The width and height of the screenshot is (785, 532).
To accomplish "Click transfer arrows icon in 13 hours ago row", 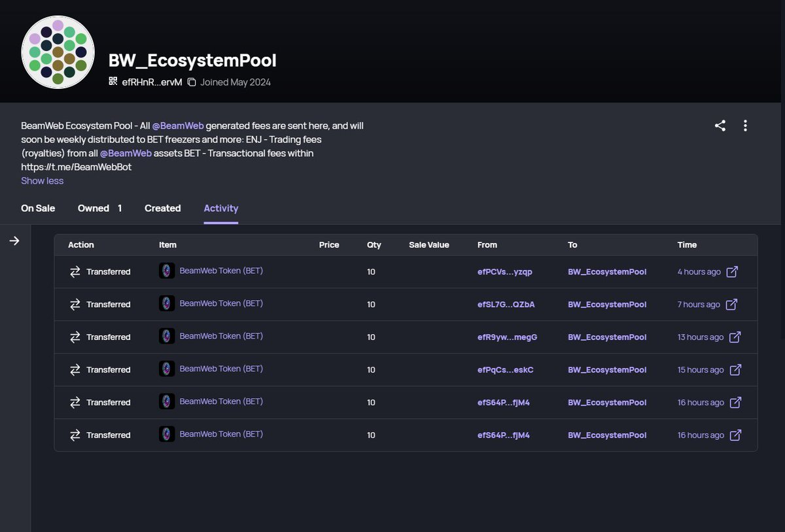I will click(x=75, y=337).
